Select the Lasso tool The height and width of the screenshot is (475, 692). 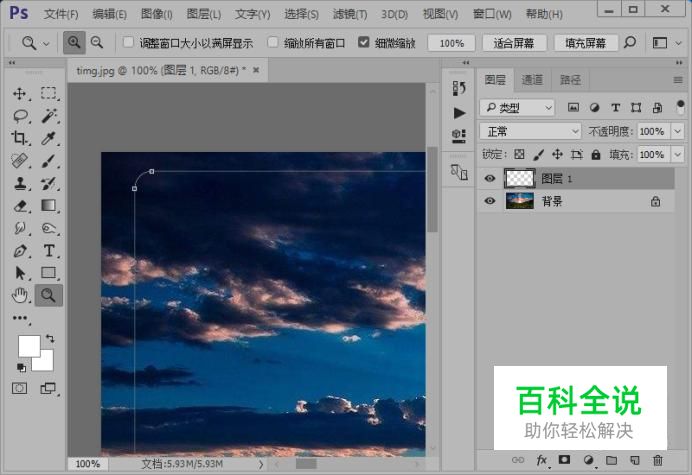20,116
